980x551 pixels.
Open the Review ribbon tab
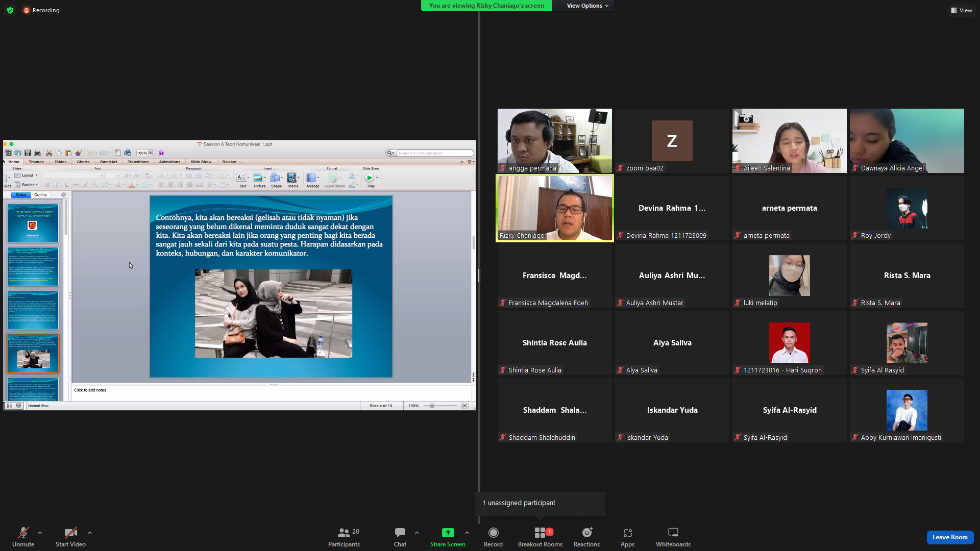229,162
